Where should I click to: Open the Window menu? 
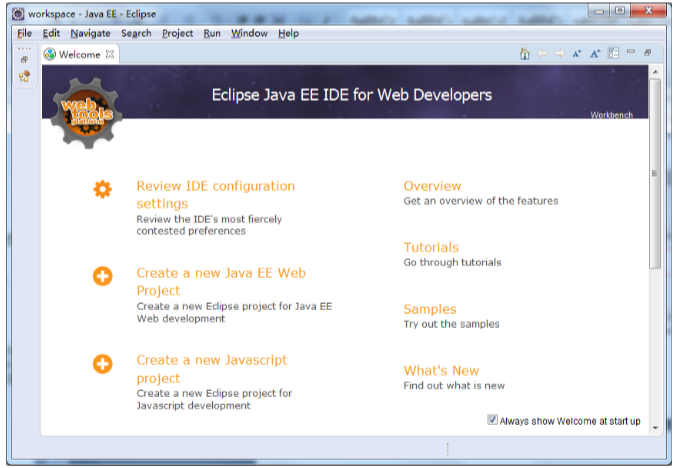pos(249,33)
